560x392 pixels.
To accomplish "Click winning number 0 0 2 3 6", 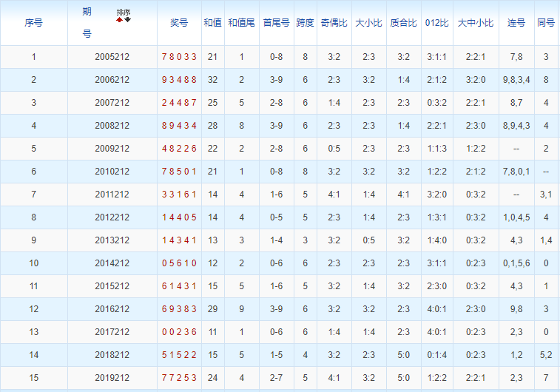I will pos(179,332).
